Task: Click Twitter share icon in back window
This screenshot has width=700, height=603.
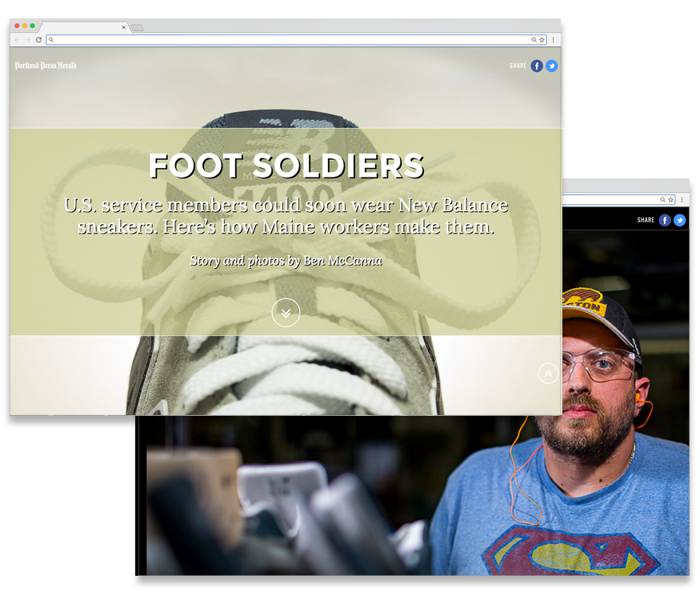Action: click(x=679, y=220)
